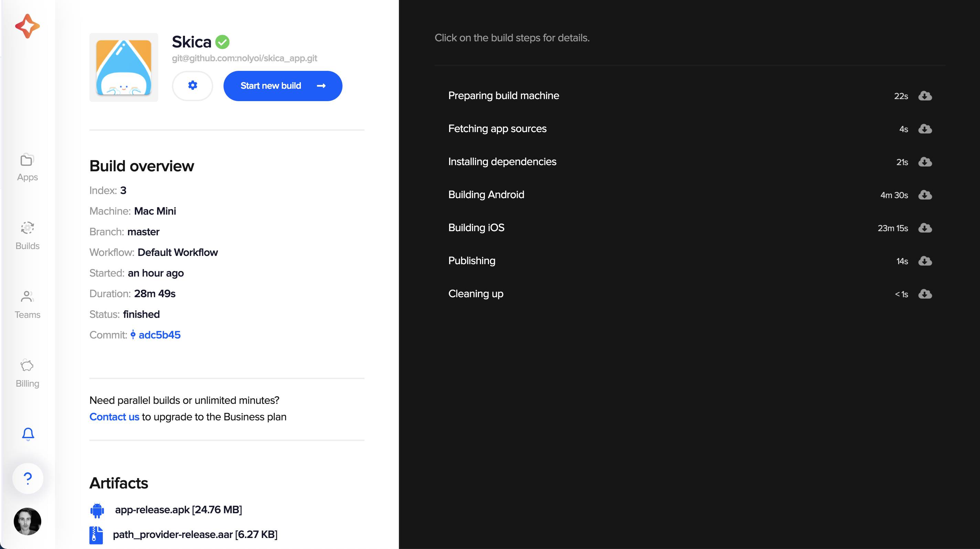The width and height of the screenshot is (980, 549).
Task: Download Cleaning up step log
Action: [x=925, y=294]
